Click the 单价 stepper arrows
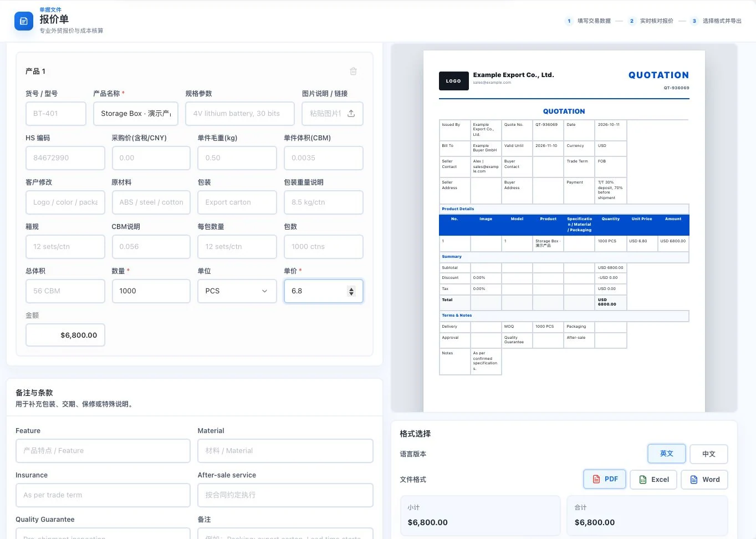Viewport: 756px width, 539px height. coord(351,291)
